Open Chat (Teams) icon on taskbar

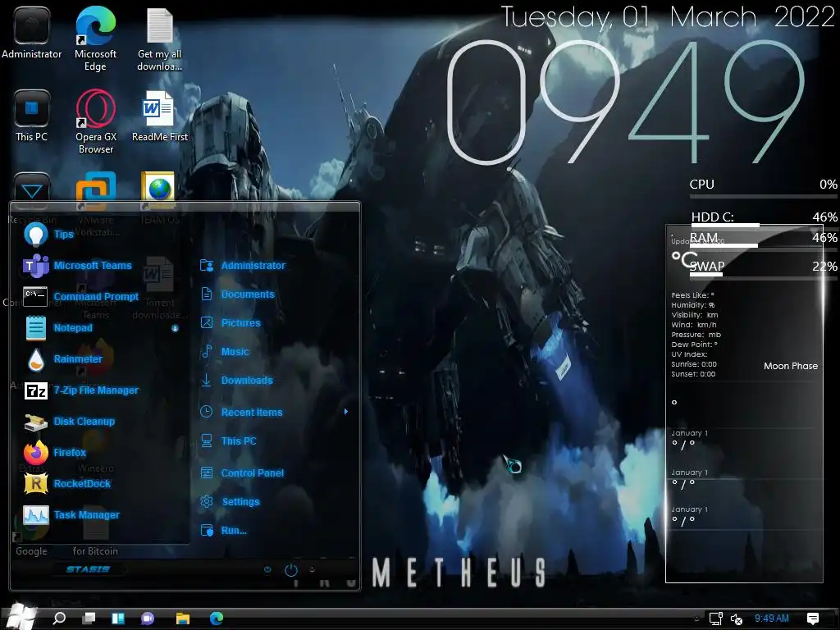click(x=148, y=619)
